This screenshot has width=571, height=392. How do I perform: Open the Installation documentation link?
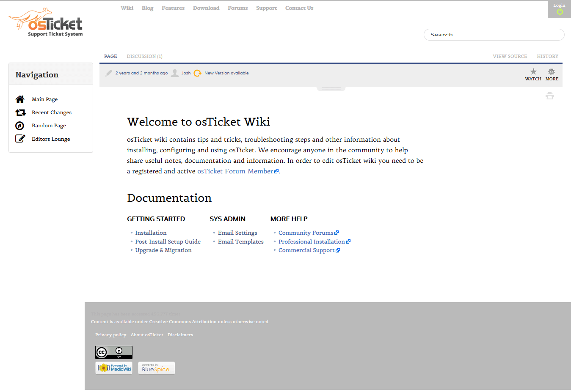click(x=151, y=233)
